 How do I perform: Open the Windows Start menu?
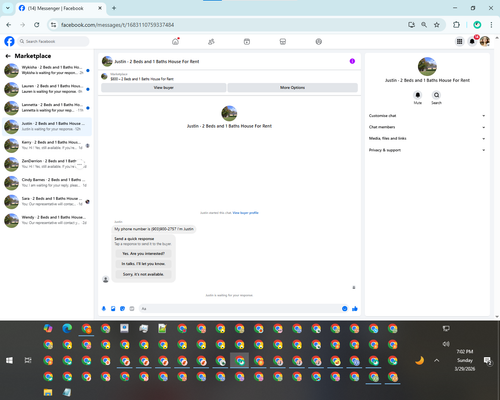click(x=9, y=360)
